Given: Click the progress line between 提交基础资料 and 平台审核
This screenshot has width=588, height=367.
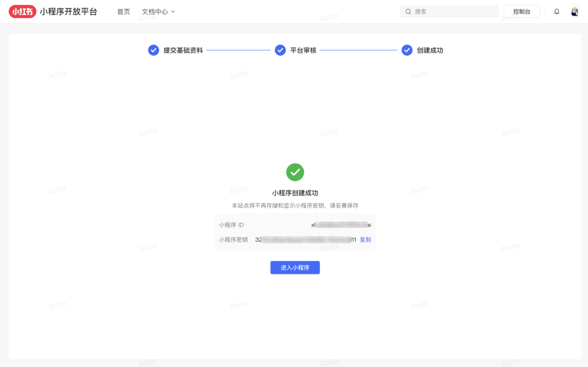Looking at the screenshot, I should tap(239, 50).
